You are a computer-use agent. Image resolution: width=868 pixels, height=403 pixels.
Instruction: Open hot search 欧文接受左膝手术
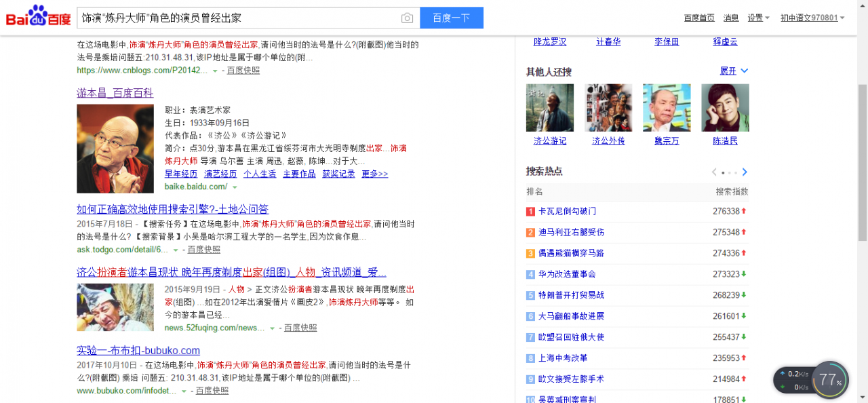[x=571, y=379]
